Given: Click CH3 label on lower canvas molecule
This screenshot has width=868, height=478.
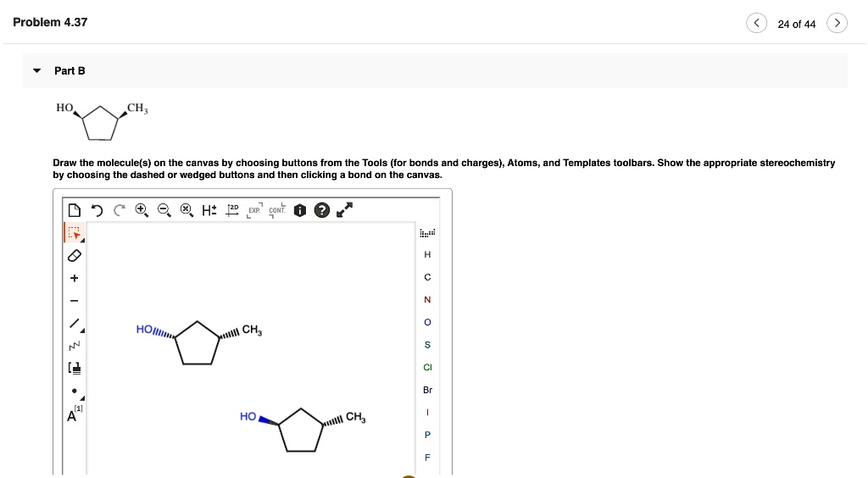Looking at the screenshot, I should (x=356, y=417).
